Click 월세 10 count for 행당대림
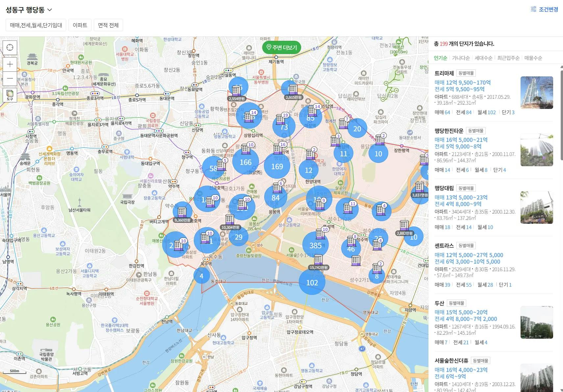This screenshot has width=563, height=392. [x=485, y=227]
